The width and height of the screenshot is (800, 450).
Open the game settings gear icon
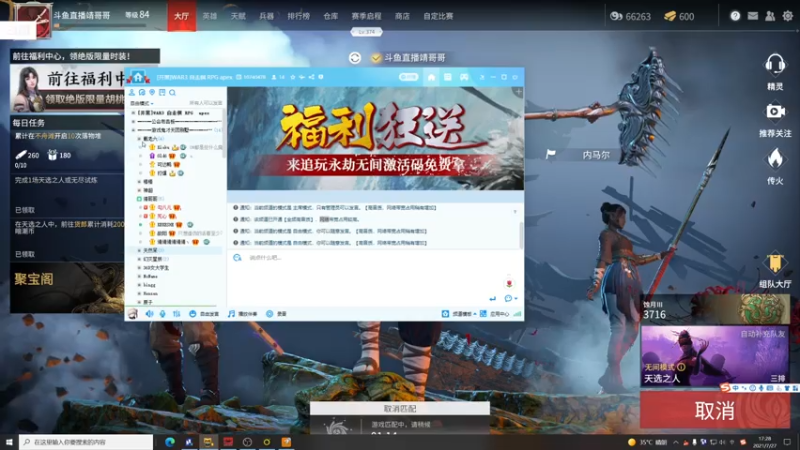(788, 16)
